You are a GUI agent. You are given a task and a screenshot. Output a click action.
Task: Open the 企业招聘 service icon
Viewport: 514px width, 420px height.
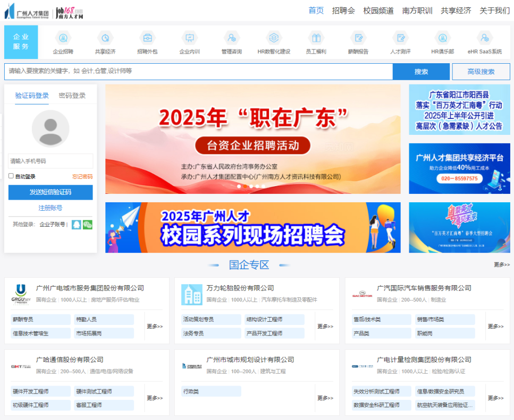coord(63,38)
